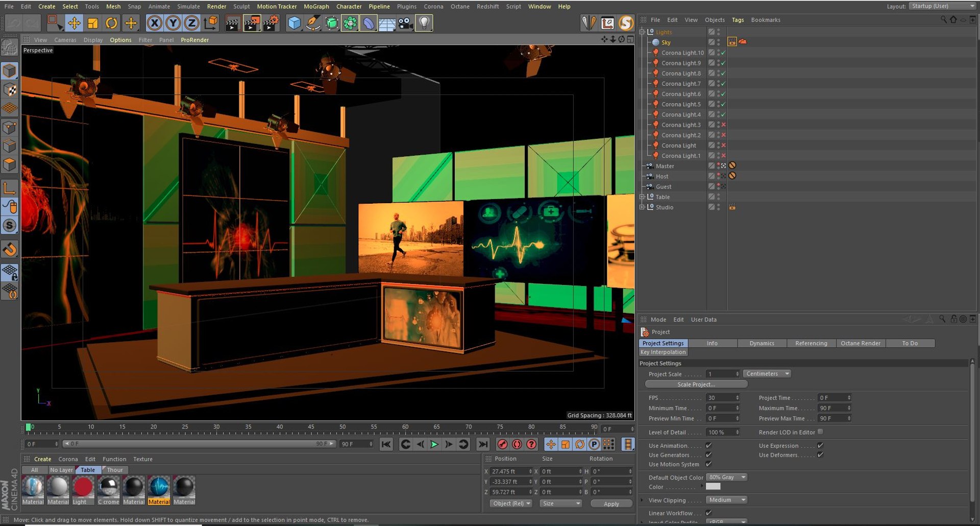Go to end of animation
This screenshot has height=526, width=980.
[x=483, y=444]
